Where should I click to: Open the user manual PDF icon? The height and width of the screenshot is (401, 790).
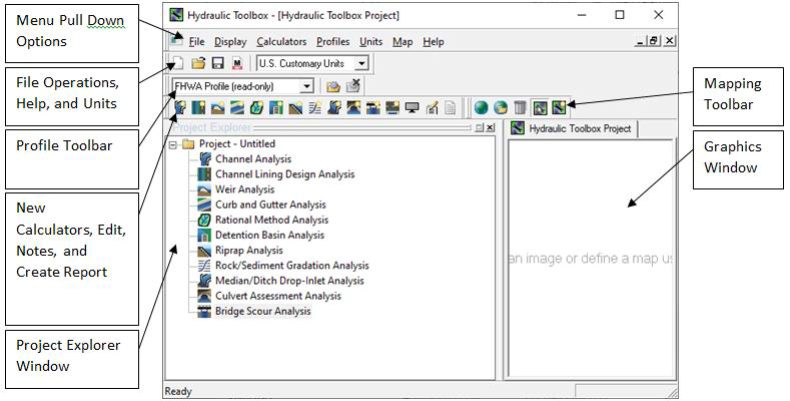(237, 63)
